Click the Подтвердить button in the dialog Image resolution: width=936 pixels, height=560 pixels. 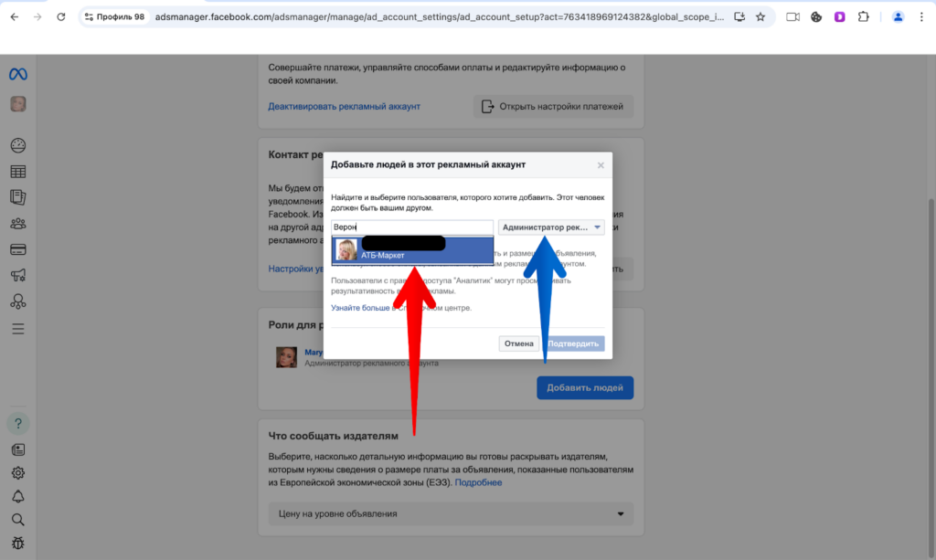tap(574, 343)
